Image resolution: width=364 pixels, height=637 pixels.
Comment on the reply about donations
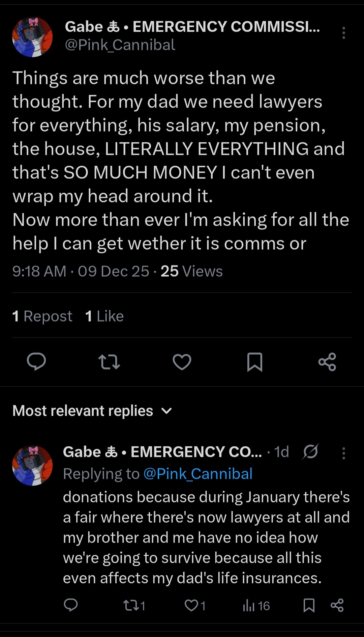pyautogui.click(x=71, y=605)
